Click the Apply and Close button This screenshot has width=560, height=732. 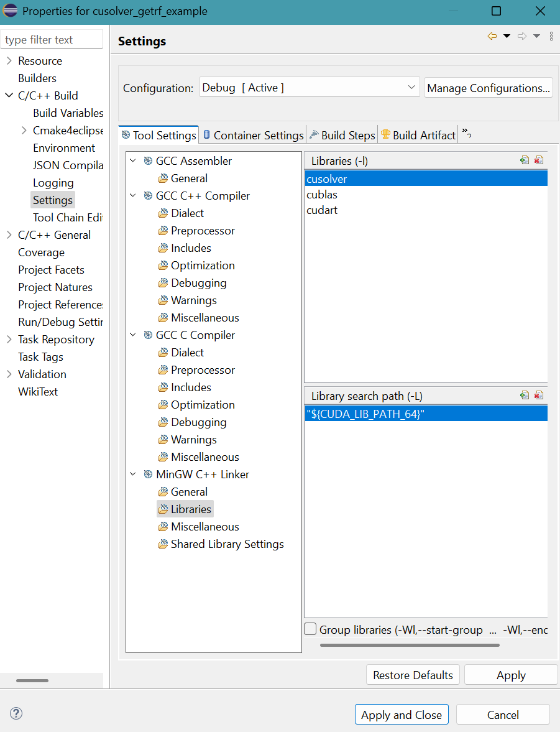coord(402,715)
